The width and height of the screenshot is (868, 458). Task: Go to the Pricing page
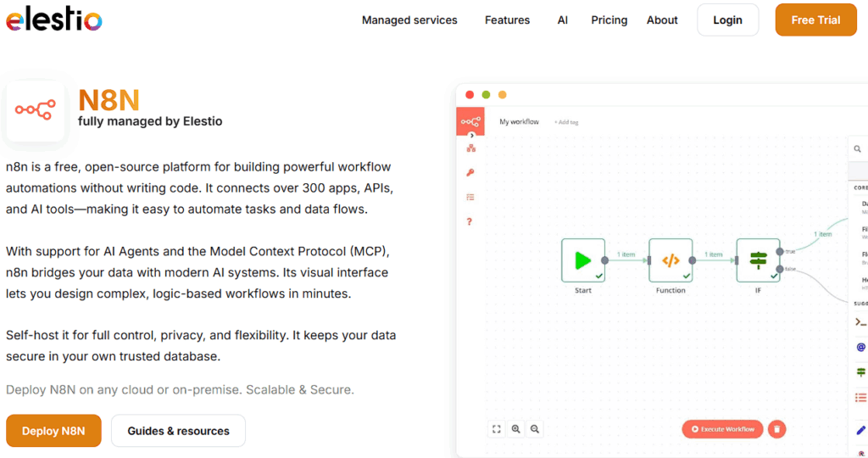click(x=609, y=20)
